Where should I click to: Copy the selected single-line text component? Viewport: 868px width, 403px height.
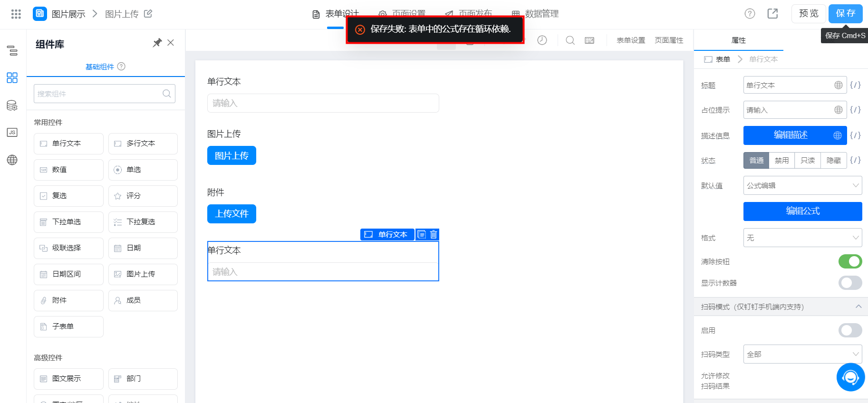(422, 234)
